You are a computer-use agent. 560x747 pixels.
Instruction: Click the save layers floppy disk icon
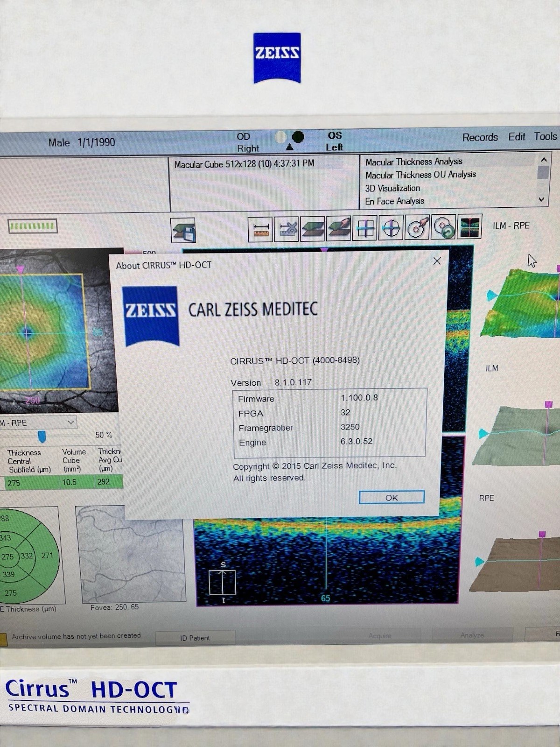pos(183,230)
